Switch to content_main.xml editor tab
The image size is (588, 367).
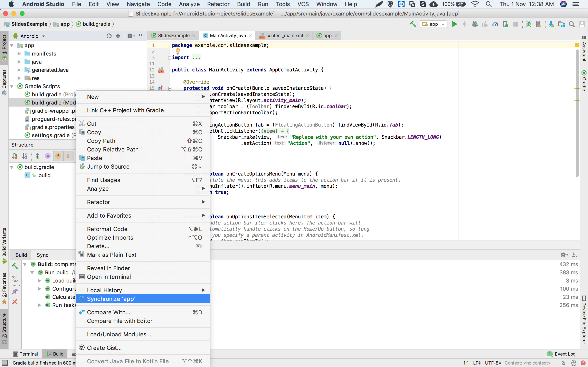tap(284, 36)
